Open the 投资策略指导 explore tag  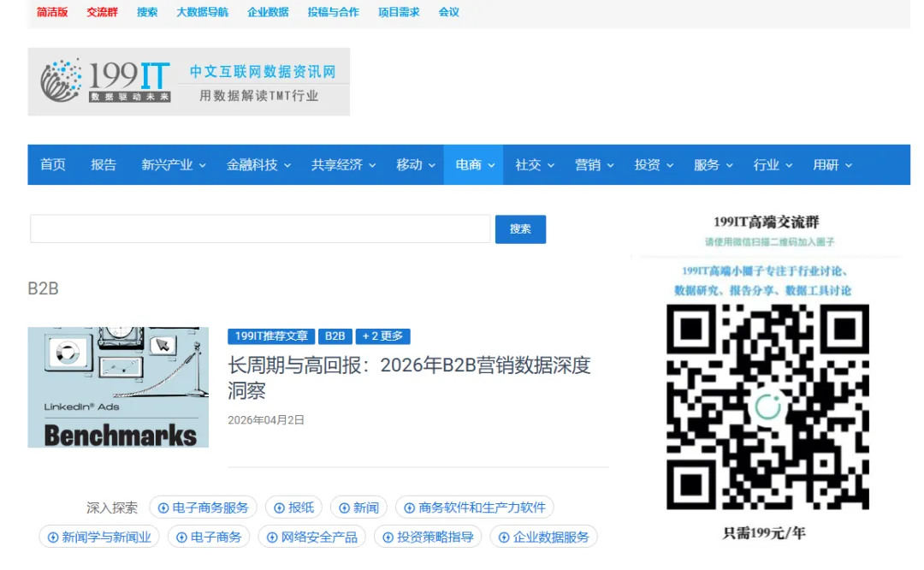point(429,537)
